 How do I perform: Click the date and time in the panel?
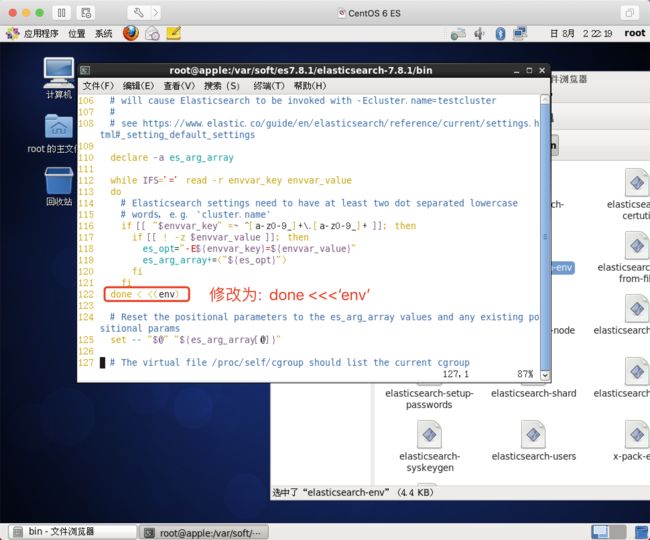[580, 34]
